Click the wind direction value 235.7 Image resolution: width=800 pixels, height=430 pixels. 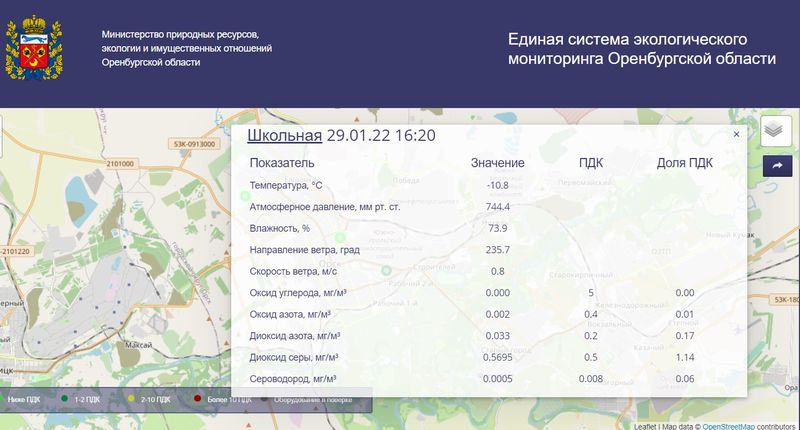[x=497, y=250]
